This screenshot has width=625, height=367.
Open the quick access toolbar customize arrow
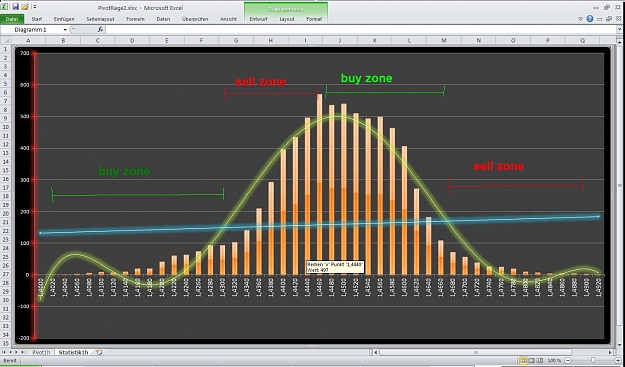[x=35, y=7]
